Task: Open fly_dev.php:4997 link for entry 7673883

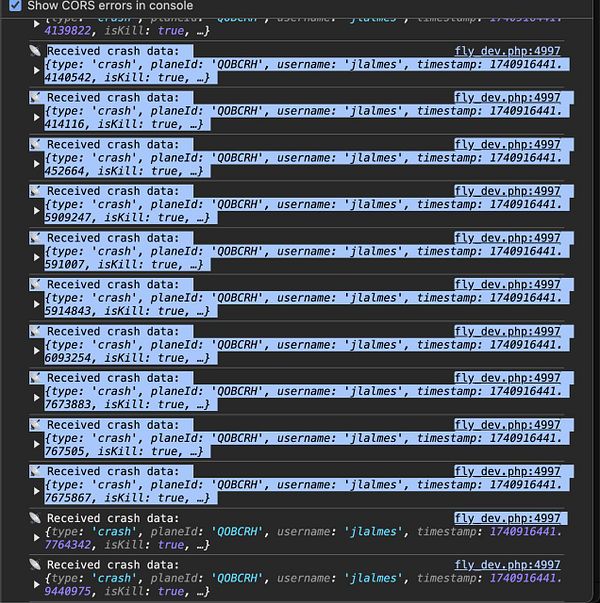Action: 507,378
